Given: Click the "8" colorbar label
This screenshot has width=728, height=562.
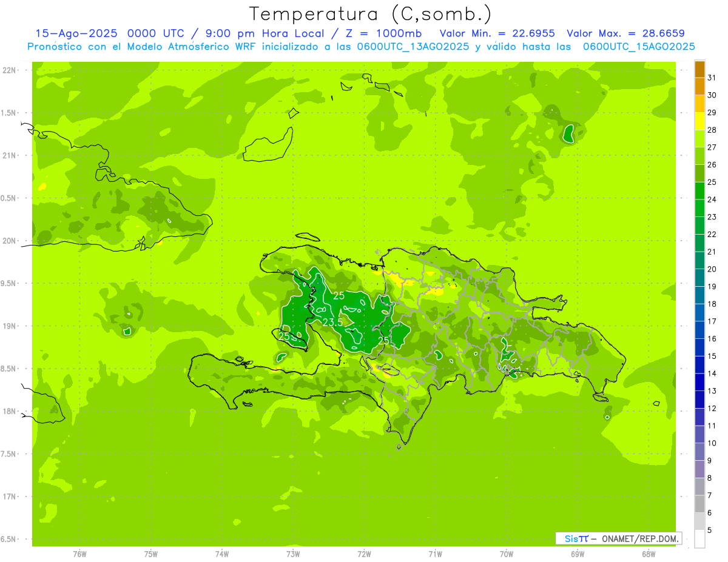Looking at the screenshot, I should coord(710,478).
